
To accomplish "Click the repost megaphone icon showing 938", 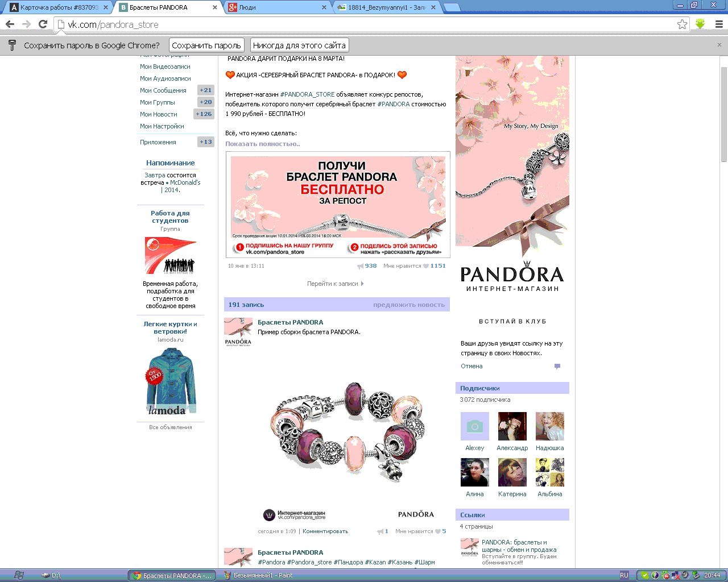I will (360, 266).
